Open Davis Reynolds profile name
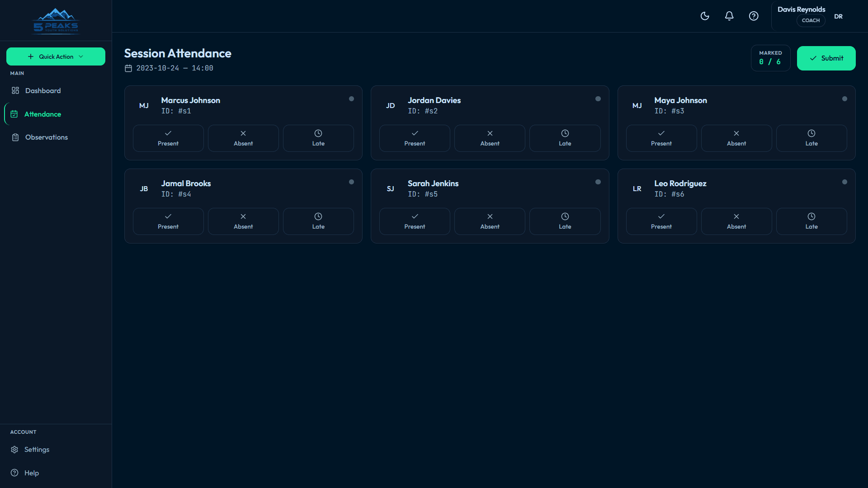 tap(801, 9)
